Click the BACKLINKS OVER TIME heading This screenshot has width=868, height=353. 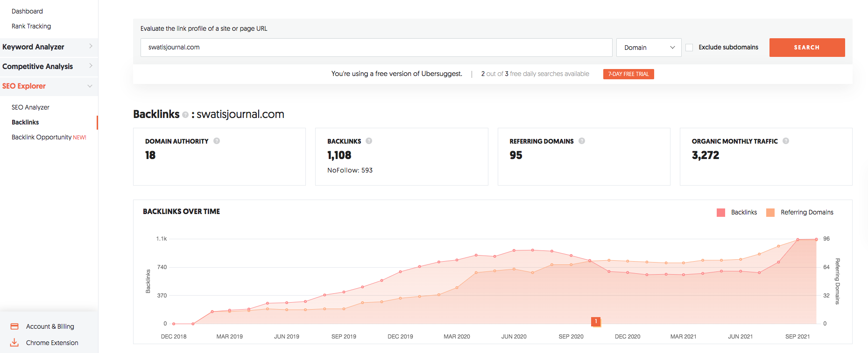point(181,212)
